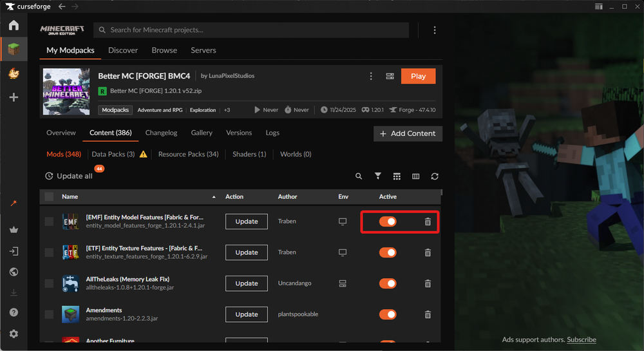Tick the AllTheLeaks row checkbox
The width and height of the screenshot is (644, 351).
(49, 283)
